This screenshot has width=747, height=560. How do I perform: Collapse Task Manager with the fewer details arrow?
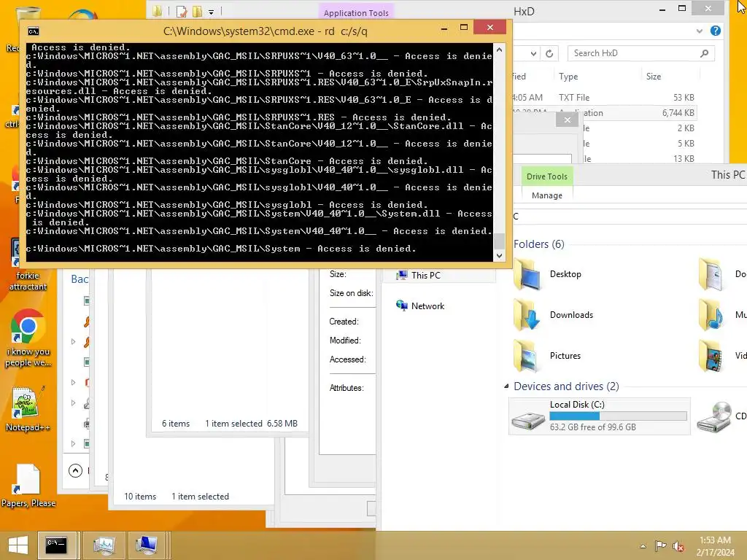75,470
